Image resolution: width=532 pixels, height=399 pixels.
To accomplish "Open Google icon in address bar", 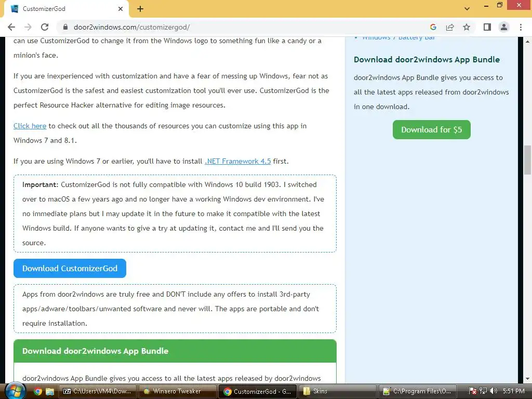I will [x=433, y=27].
